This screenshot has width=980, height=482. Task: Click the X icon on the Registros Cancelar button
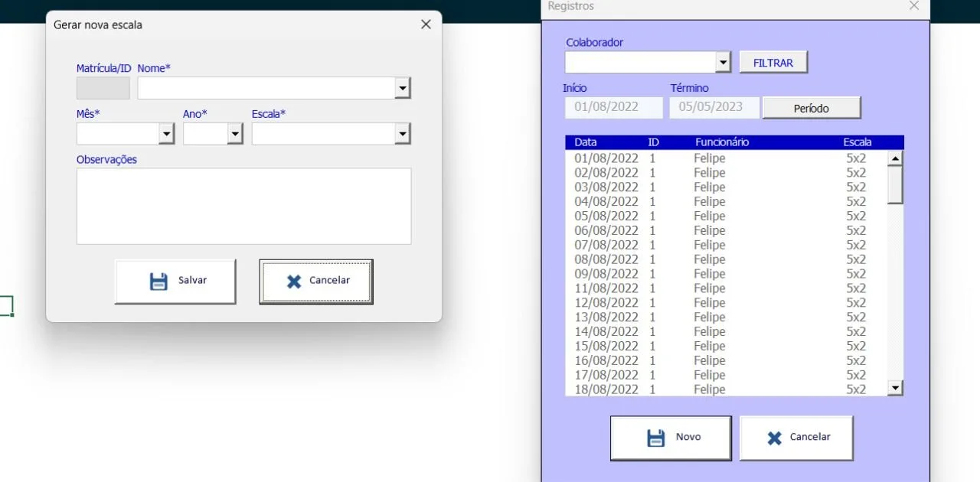click(775, 438)
